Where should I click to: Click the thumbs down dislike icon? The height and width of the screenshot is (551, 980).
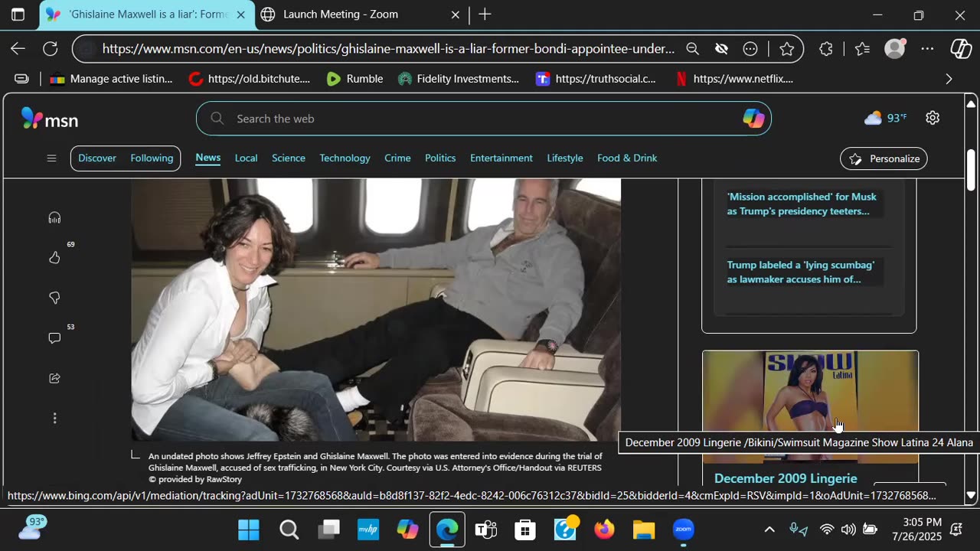click(x=54, y=298)
